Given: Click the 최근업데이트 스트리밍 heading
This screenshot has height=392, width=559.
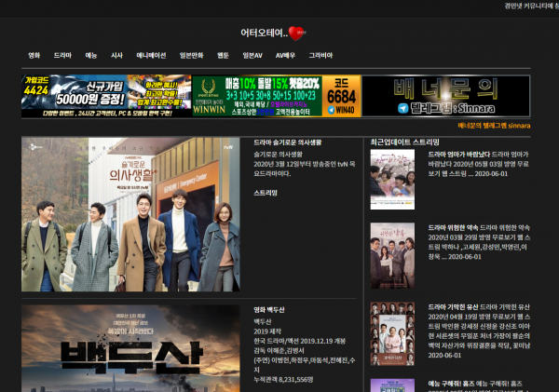Looking at the screenshot, I should (404, 142).
